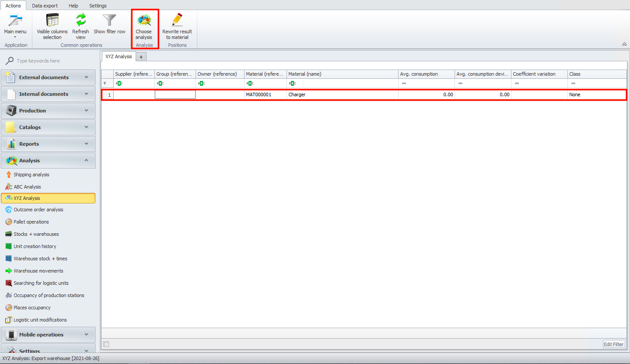Open Searching for logistic units
Viewport: 630px width, 364px height.
point(41,283)
